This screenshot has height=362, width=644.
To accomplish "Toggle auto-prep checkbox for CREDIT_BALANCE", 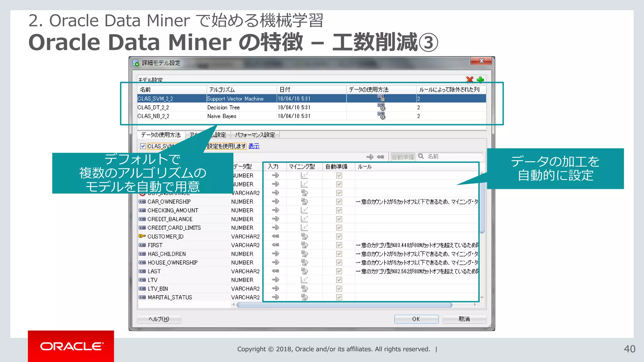I will (339, 219).
